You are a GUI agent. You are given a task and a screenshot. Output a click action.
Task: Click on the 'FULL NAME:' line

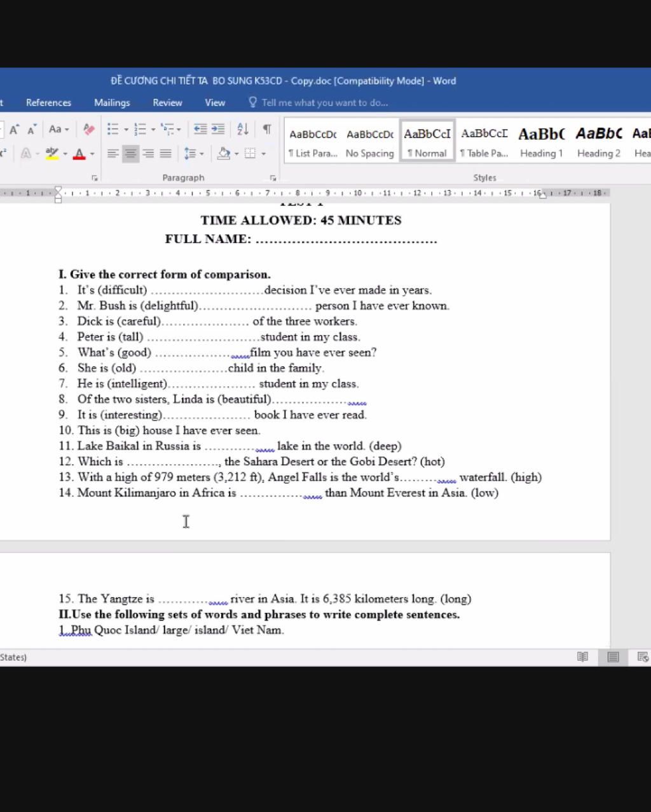[x=301, y=239]
